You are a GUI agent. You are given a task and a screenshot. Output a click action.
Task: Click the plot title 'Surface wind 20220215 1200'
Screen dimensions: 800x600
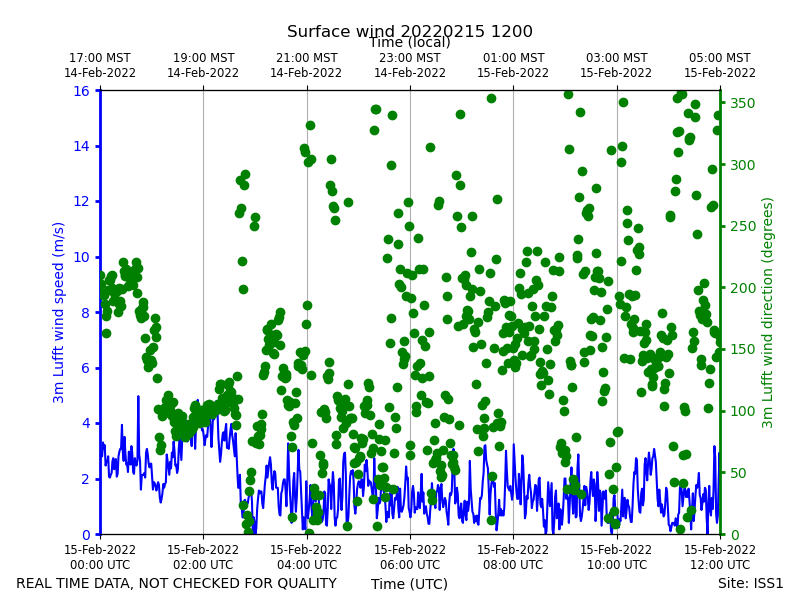coord(410,31)
